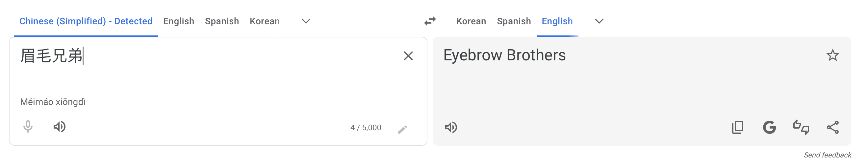Open Send feedback link

(x=827, y=155)
